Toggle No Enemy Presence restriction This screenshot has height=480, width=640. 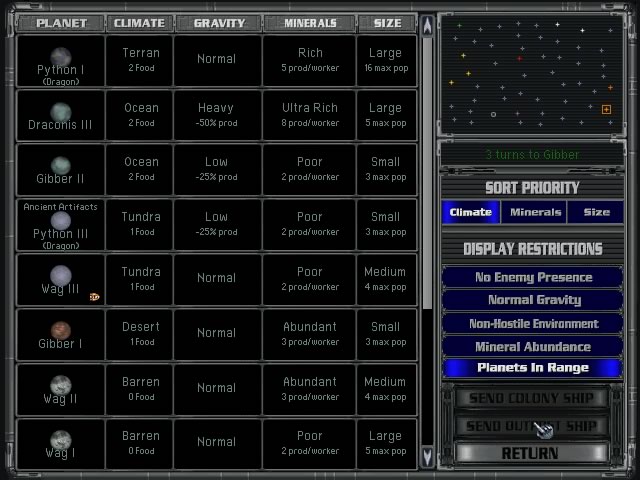click(533, 277)
